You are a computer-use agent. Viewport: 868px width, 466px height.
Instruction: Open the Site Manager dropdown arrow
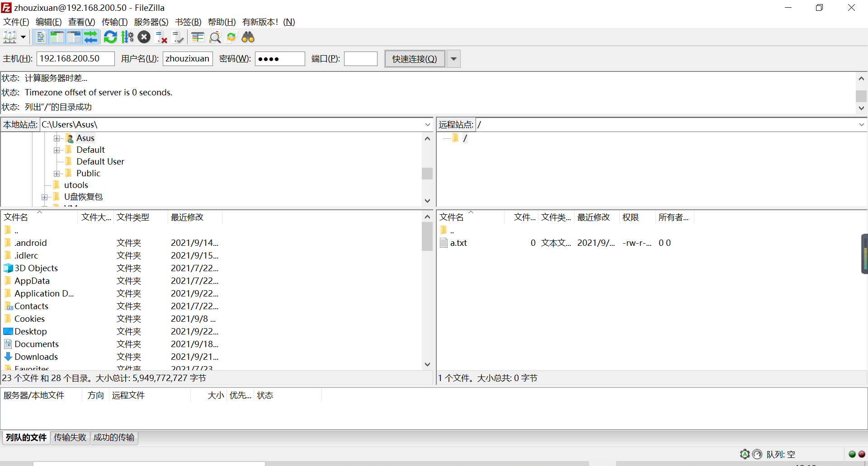[x=23, y=37]
